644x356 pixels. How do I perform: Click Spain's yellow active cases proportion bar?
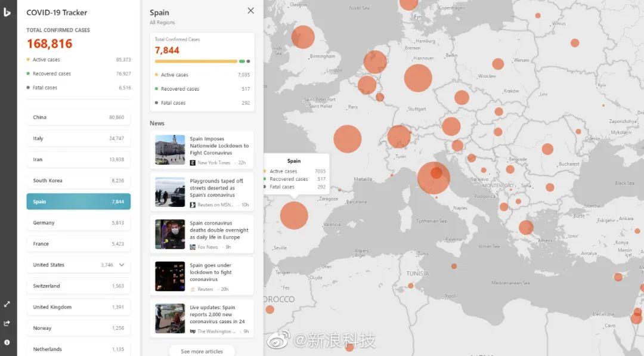pyautogui.click(x=196, y=61)
